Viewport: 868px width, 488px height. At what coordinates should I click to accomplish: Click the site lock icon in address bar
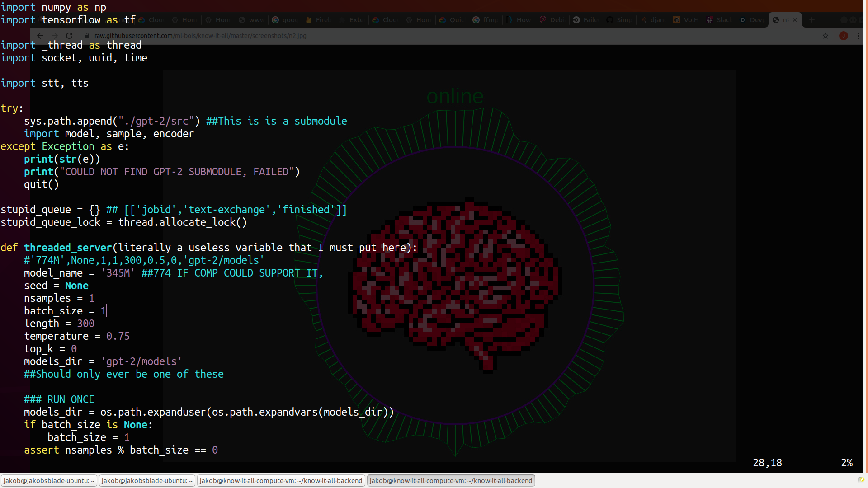87,36
